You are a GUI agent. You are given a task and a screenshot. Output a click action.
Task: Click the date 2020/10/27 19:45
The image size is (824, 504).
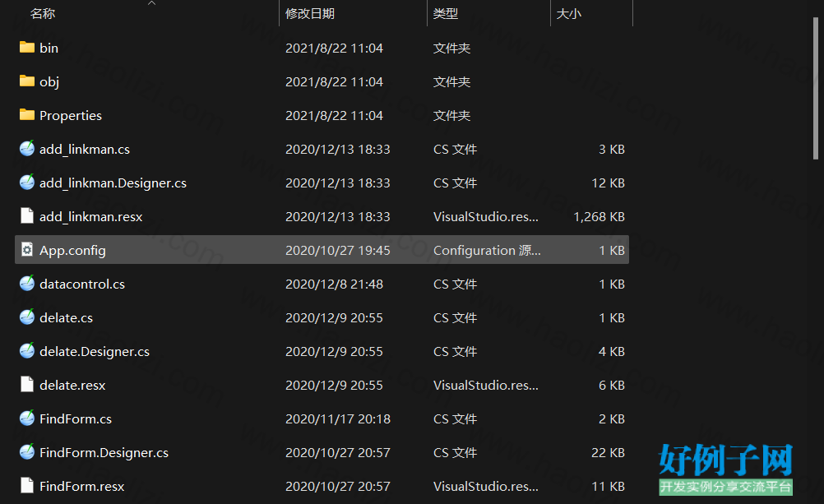coord(338,250)
